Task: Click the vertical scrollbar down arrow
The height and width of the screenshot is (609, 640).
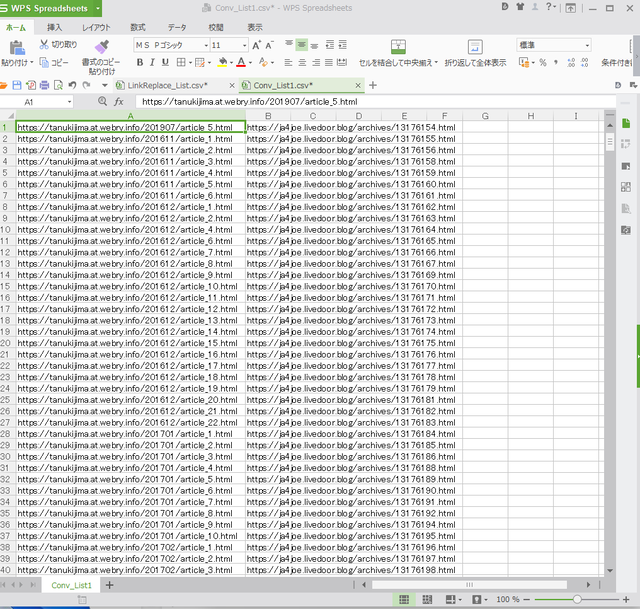Action: coord(610,571)
